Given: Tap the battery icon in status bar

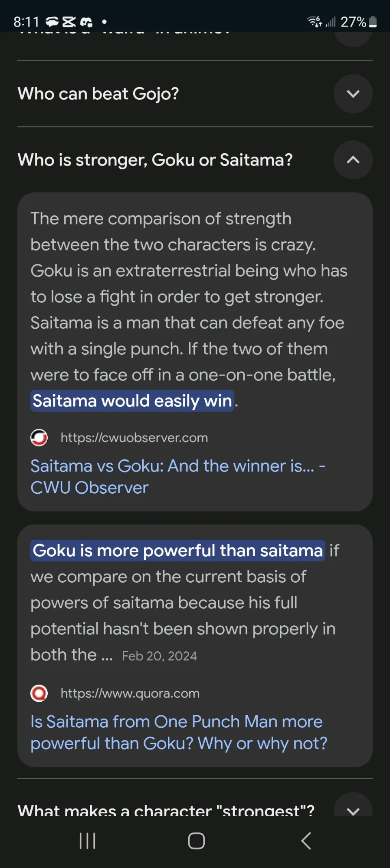Looking at the screenshot, I should tap(373, 22).
